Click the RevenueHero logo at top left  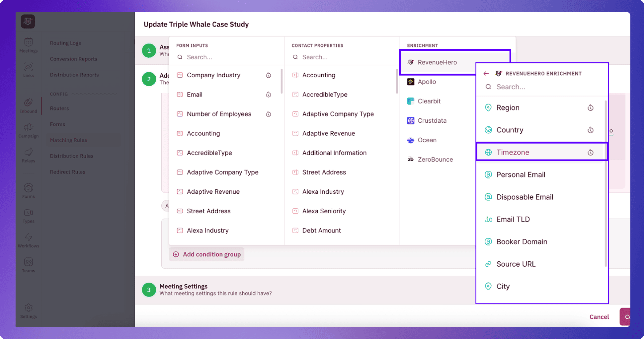coord(28,22)
